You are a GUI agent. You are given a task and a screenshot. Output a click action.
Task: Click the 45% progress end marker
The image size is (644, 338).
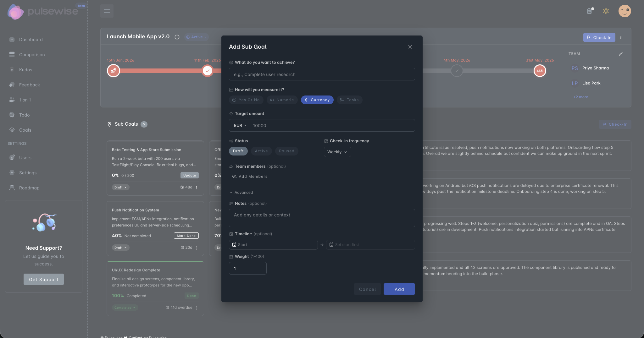point(540,71)
